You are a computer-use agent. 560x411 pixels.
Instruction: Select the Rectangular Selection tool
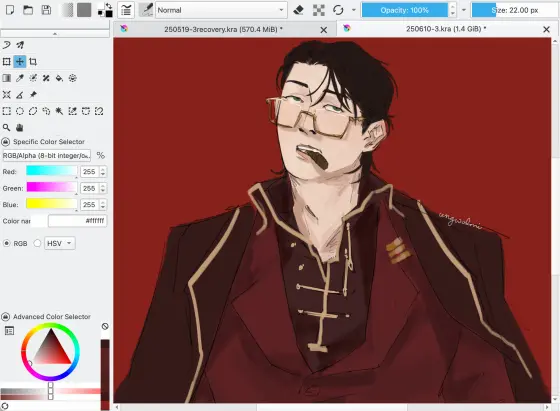point(6,111)
